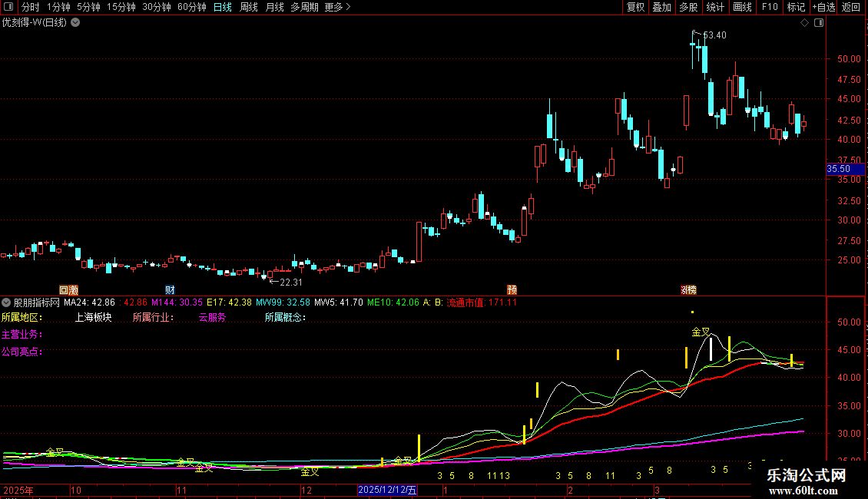The height and width of the screenshot is (499, 868).
Task: Toggle 叠加 overlay option
Action: pos(661,7)
